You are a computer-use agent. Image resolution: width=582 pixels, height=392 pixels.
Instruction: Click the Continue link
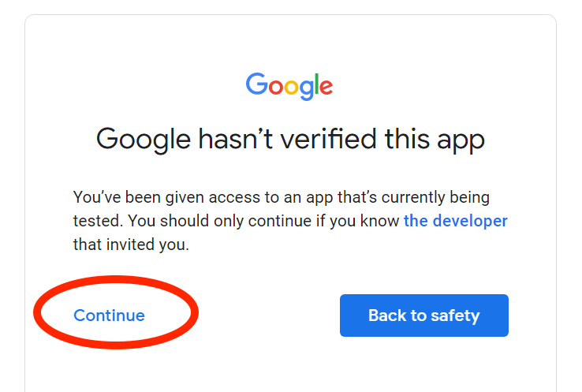[109, 315]
